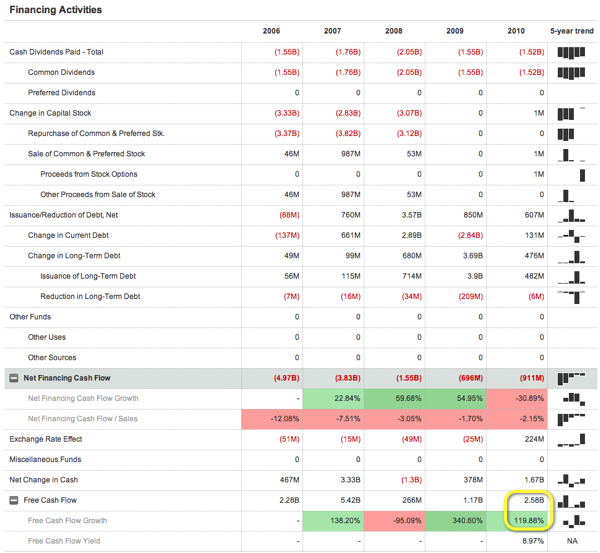This screenshot has height=553, width=600.
Task: Open the Exchange Rate Effect trend chart
Action: [x=571, y=440]
